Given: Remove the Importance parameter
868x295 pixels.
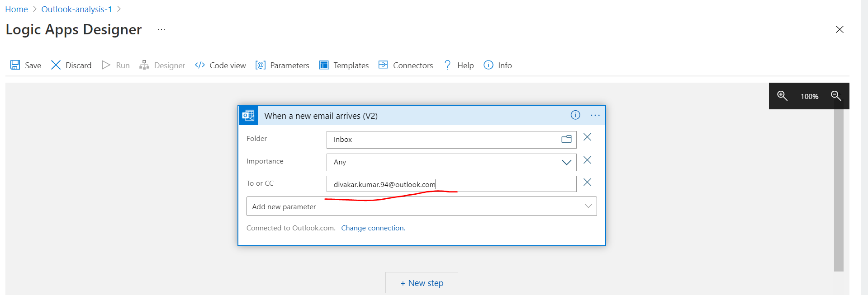Looking at the screenshot, I should [x=587, y=160].
